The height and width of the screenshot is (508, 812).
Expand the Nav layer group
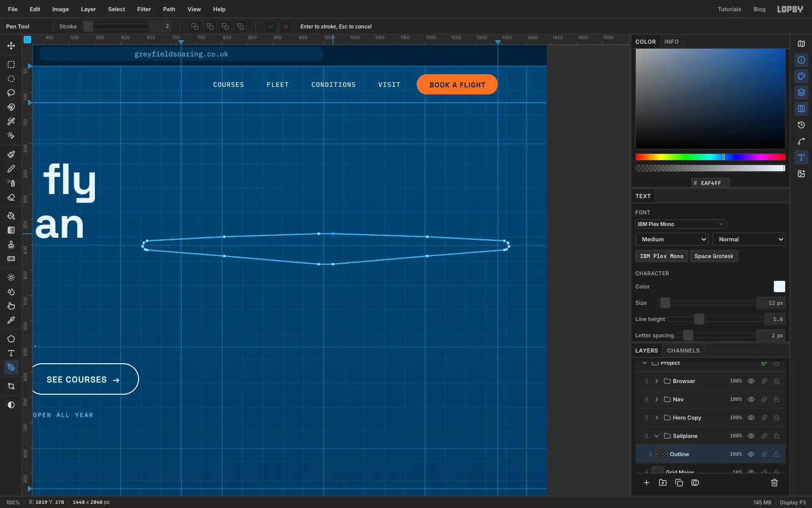657,399
